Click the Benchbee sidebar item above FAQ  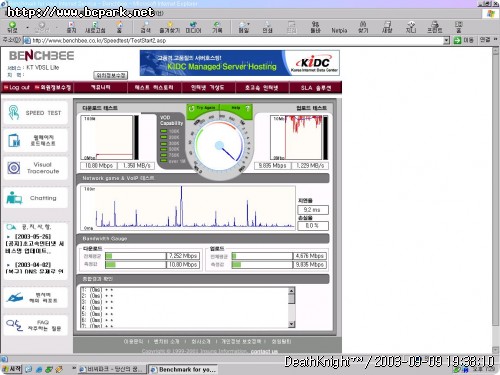(x=35, y=297)
